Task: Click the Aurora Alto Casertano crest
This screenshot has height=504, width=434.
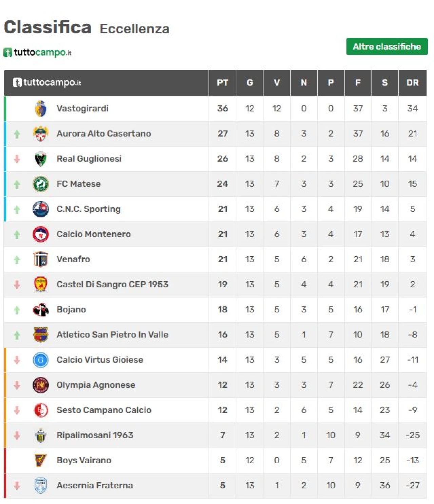Action: coord(41,134)
